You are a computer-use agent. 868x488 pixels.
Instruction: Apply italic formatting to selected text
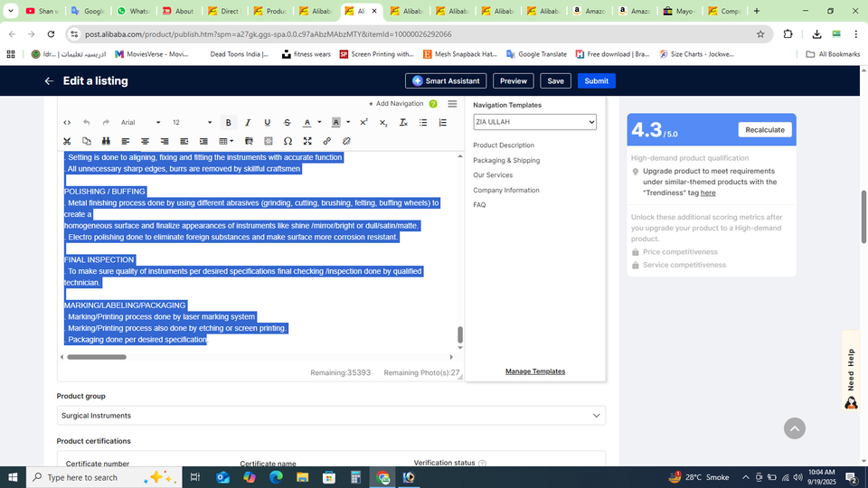248,123
